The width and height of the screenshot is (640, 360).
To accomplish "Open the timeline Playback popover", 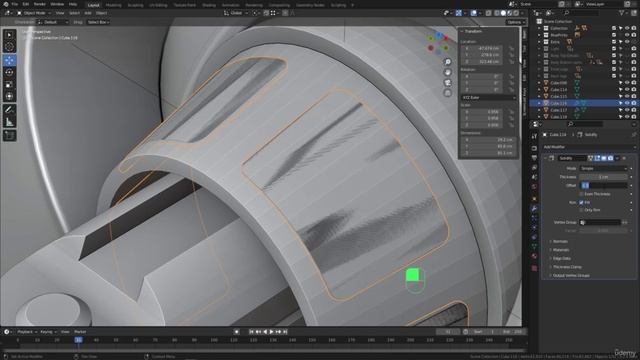I will pos(27,332).
